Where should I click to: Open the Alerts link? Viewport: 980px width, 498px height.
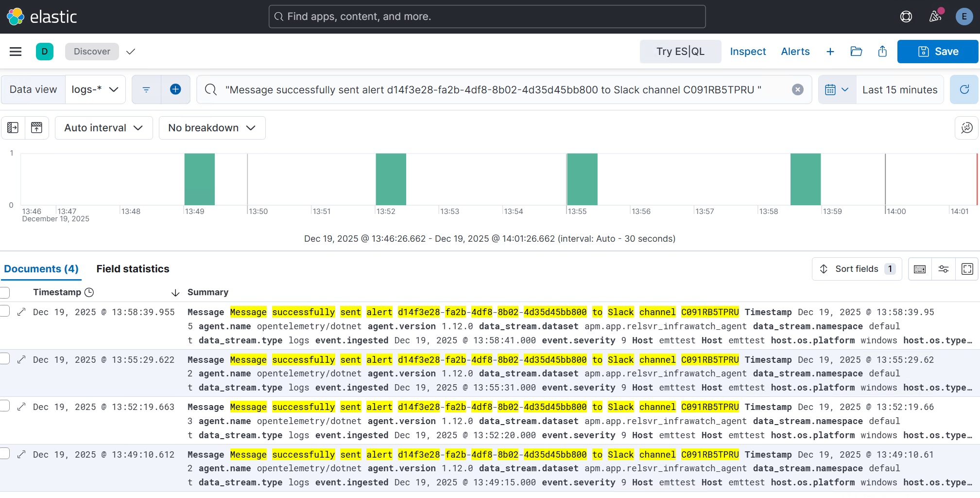tap(795, 52)
